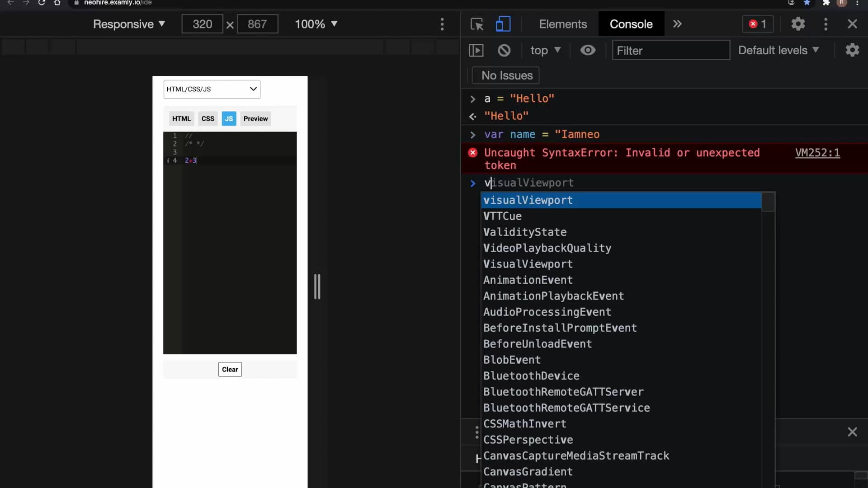The image size is (868, 488).
Task: Switch to the HTML tab
Action: [x=181, y=118]
